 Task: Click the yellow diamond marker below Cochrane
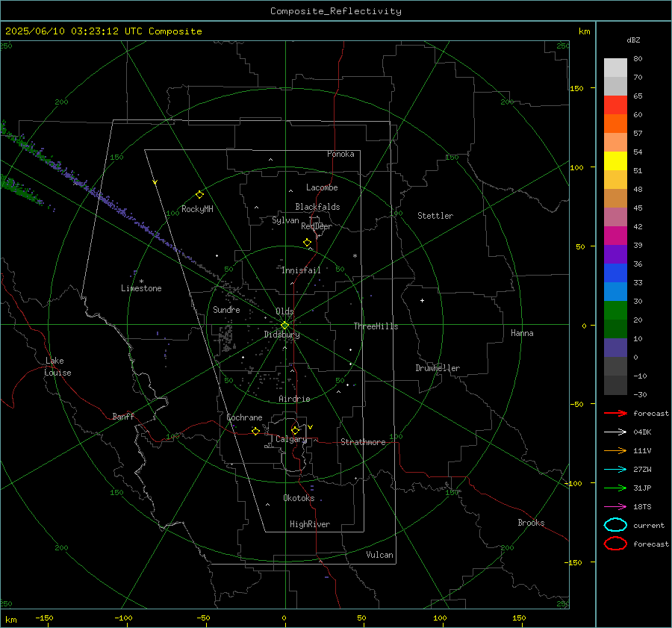click(255, 431)
